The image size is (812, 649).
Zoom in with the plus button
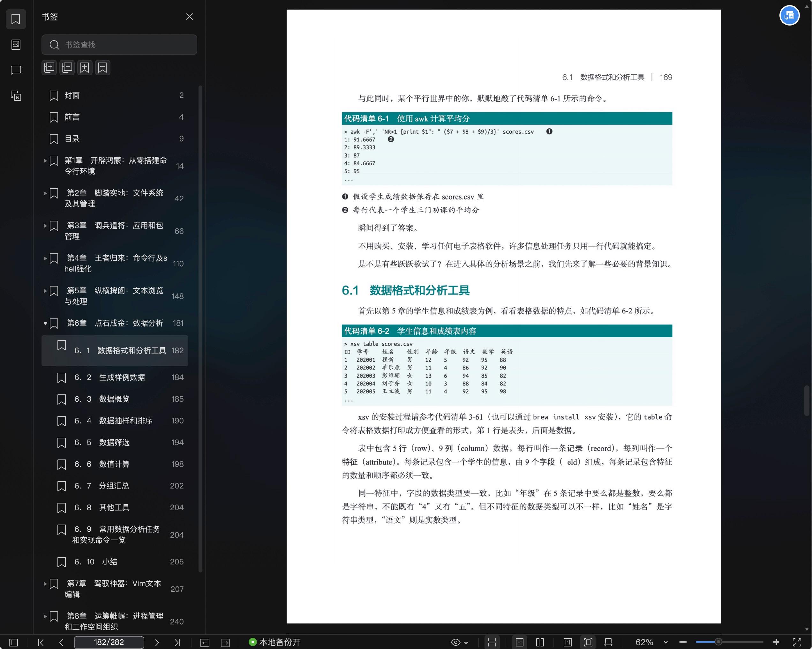click(776, 643)
